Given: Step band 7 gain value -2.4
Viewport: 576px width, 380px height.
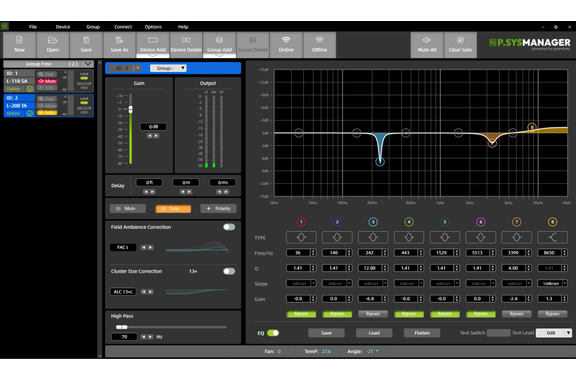Looking at the screenshot, I should (516, 299).
